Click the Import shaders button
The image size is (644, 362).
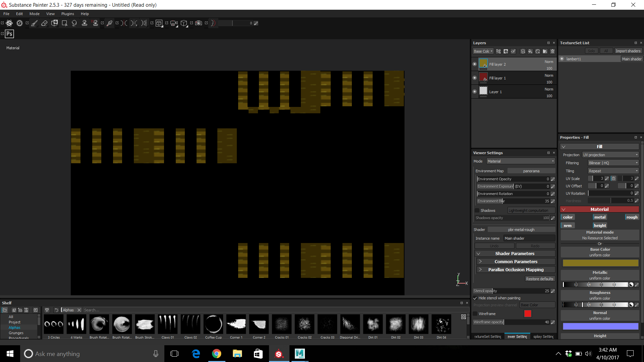point(628,51)
